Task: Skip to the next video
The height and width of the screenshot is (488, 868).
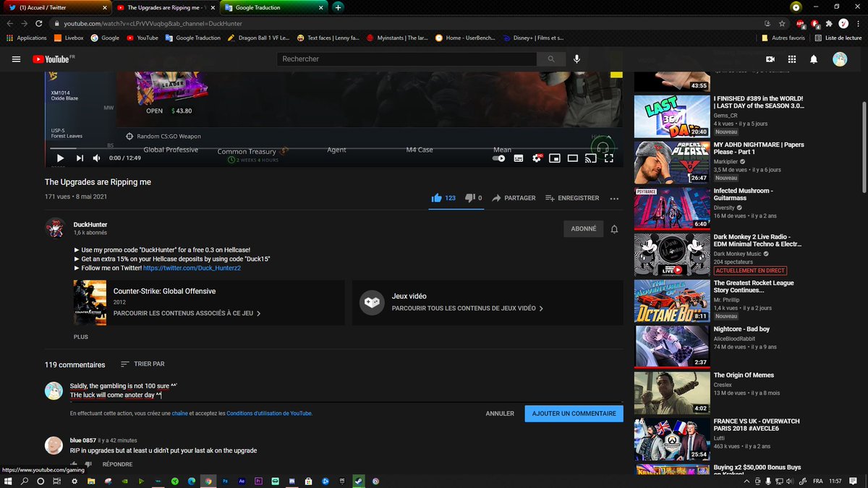Action: (80, 158)
